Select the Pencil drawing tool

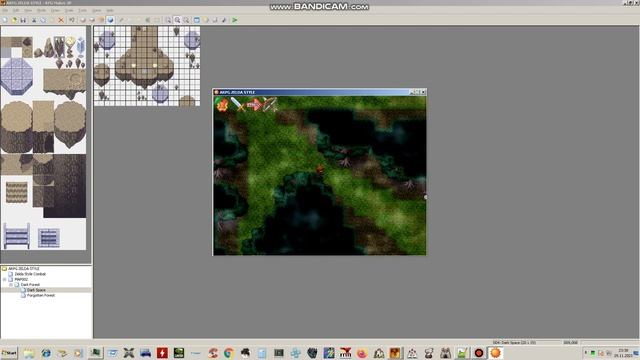point(121,20)
